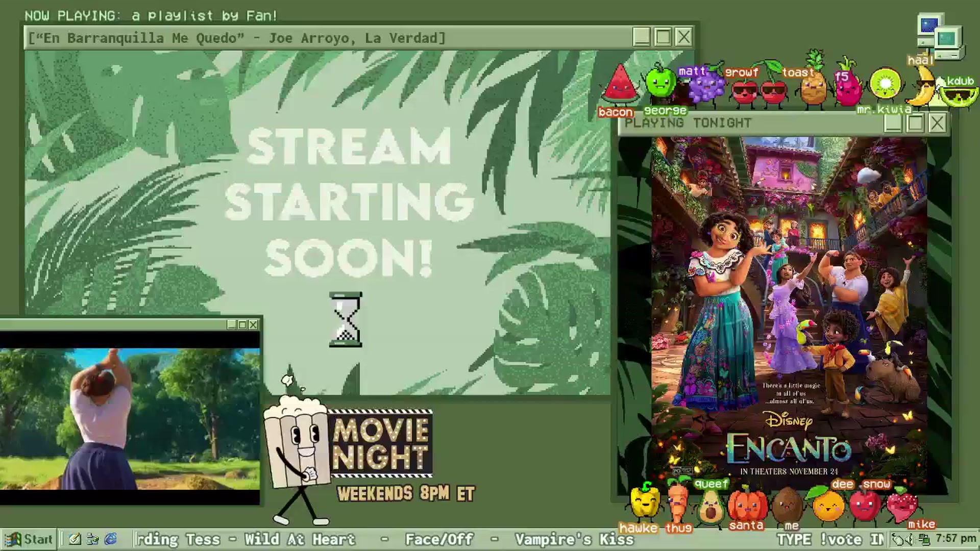The width and height of the screenshot is (980, 551).
Task: Launch the Internet Explorer quick-launch icon
Action: click(x=111, y=539)
